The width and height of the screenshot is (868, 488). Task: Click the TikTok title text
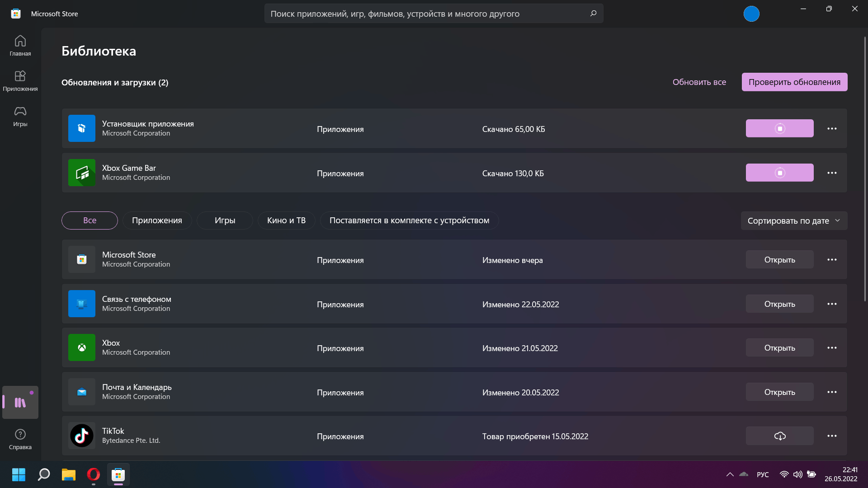[x=113, y=431]
